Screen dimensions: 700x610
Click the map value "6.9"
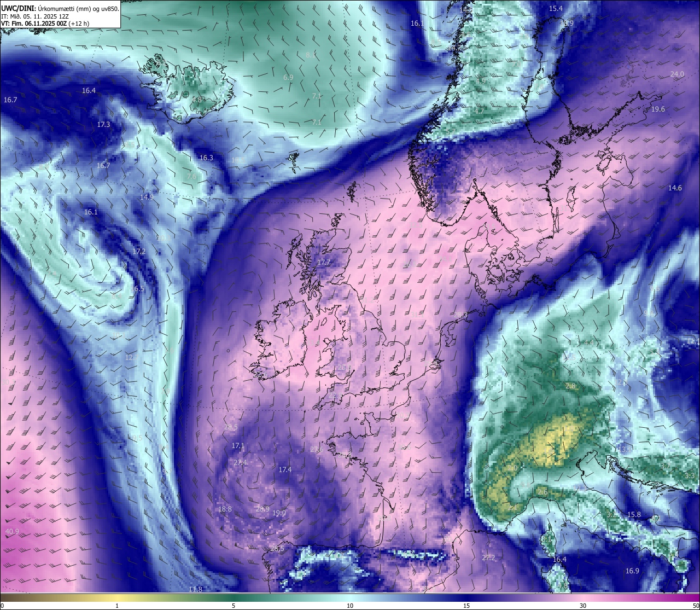pyautogui.click(x=288, y=78)
